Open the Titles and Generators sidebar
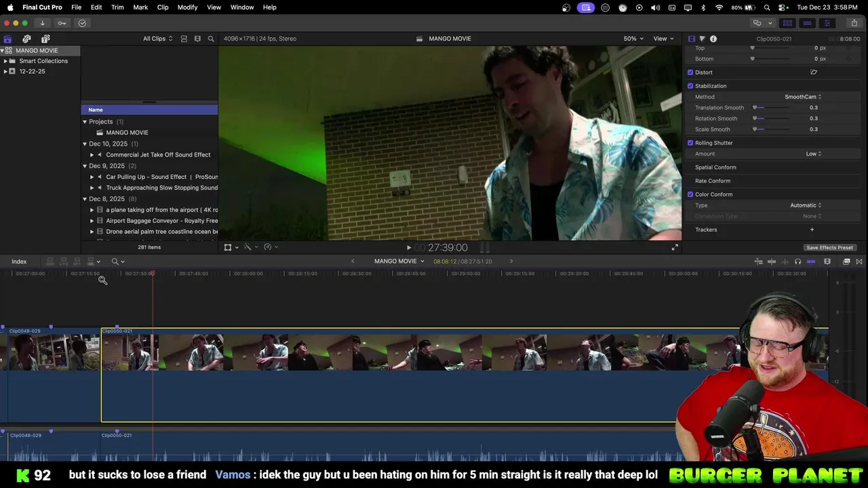 45,39
